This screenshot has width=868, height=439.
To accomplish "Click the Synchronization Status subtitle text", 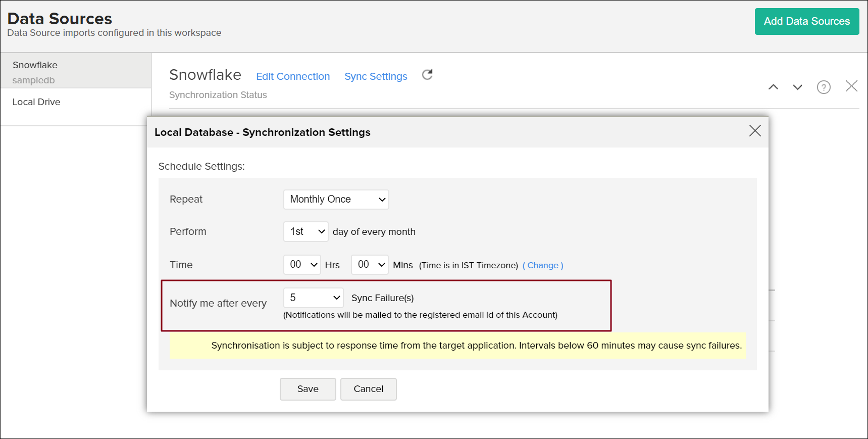I will (218, 95).
